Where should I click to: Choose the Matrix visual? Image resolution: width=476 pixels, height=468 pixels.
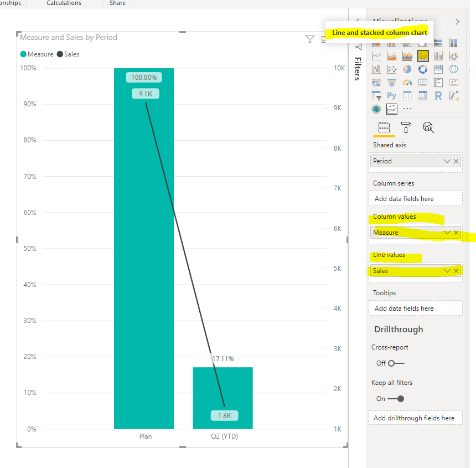coord(422,96)
